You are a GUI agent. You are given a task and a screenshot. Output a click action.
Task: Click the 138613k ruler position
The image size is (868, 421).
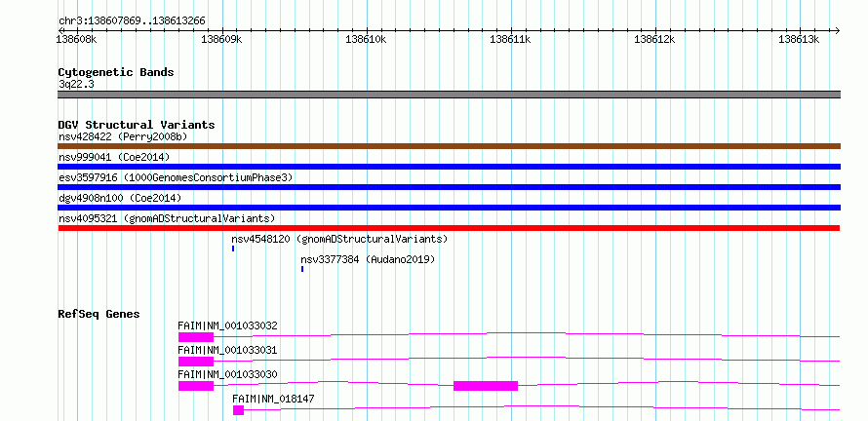[x=799, y=39]
